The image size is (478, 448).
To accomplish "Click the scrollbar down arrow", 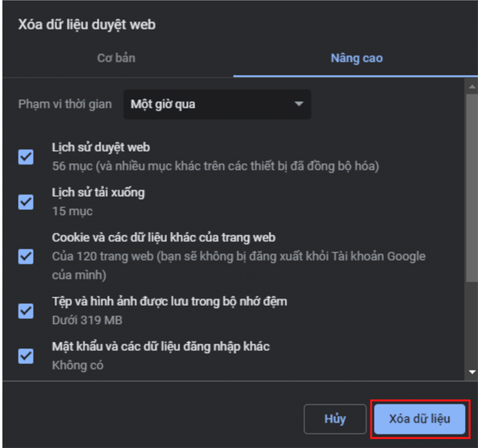I will point(472,372).
